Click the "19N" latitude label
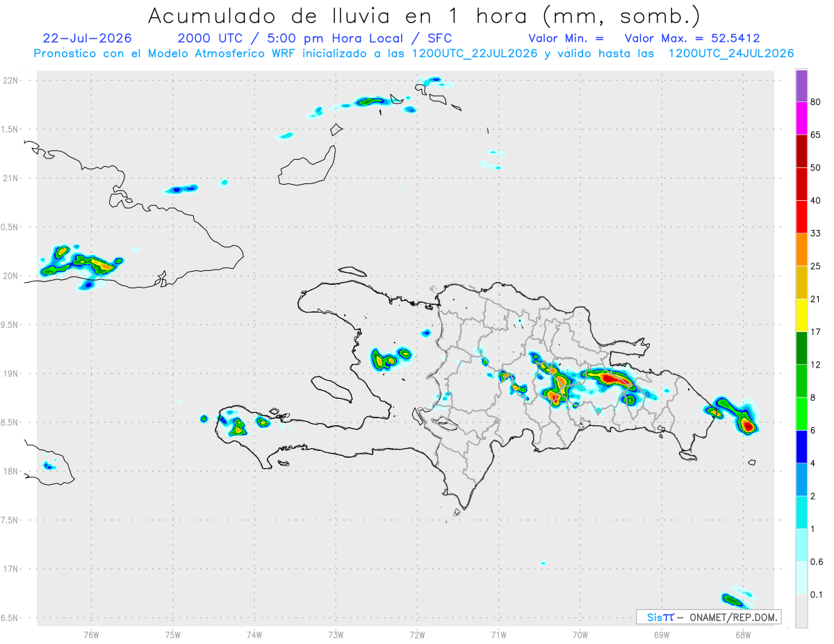 pyautogui.click(x=12, y=373)
